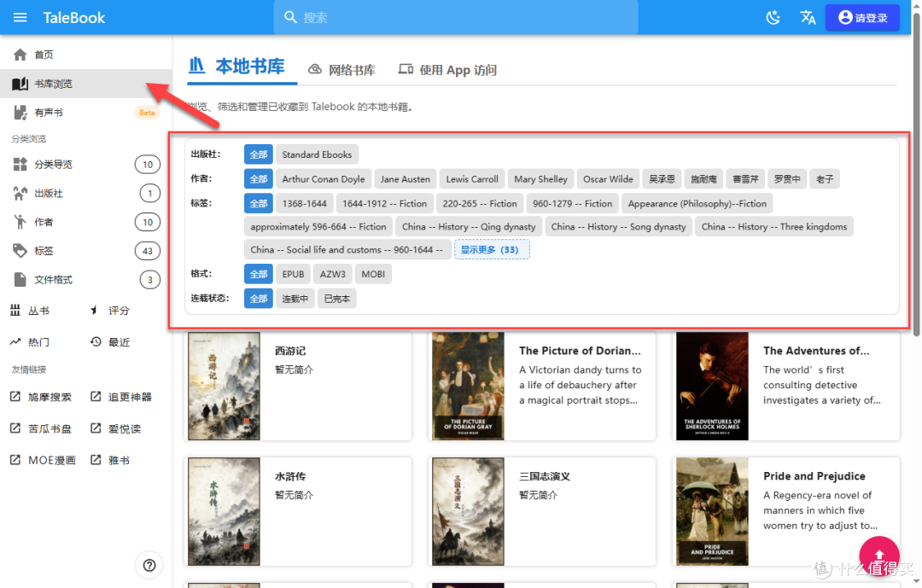Filter by author 罗贯中
The width and height of the screenshot is (922, 588).
(x=787, y=178)
